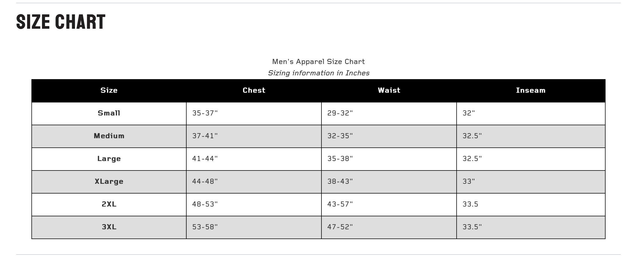This screenshot has height=264, width=644.
Task: Click the 3XL row inseam cell
Action: click(472, 227)
